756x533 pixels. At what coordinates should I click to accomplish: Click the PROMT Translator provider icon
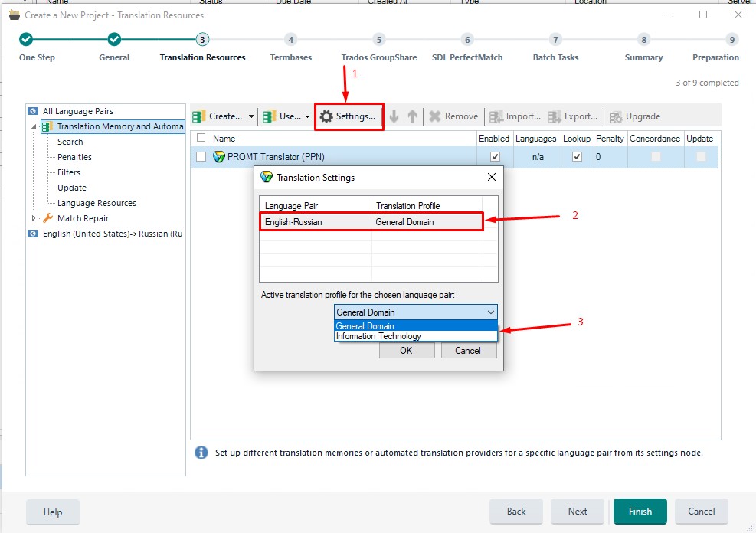(x=219, y=157)
